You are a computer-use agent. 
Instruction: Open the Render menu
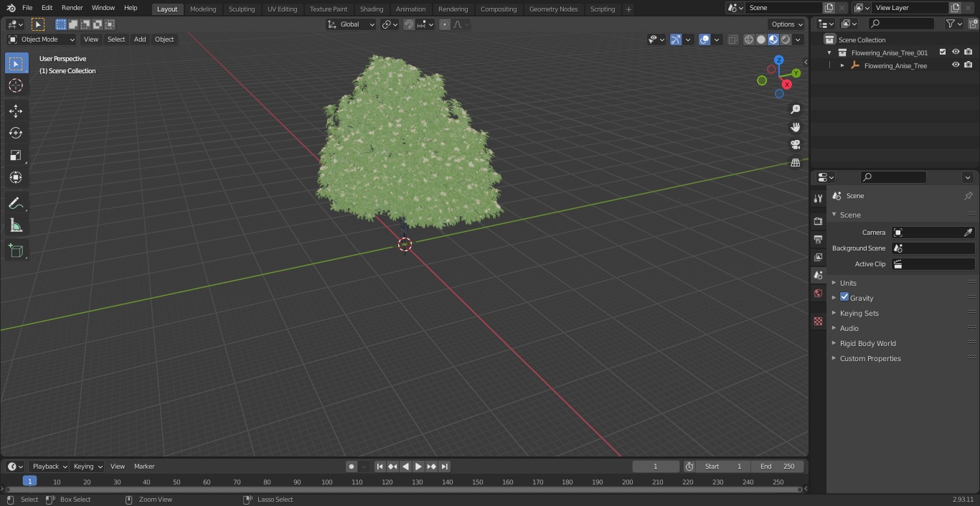[x=72, y=8]
